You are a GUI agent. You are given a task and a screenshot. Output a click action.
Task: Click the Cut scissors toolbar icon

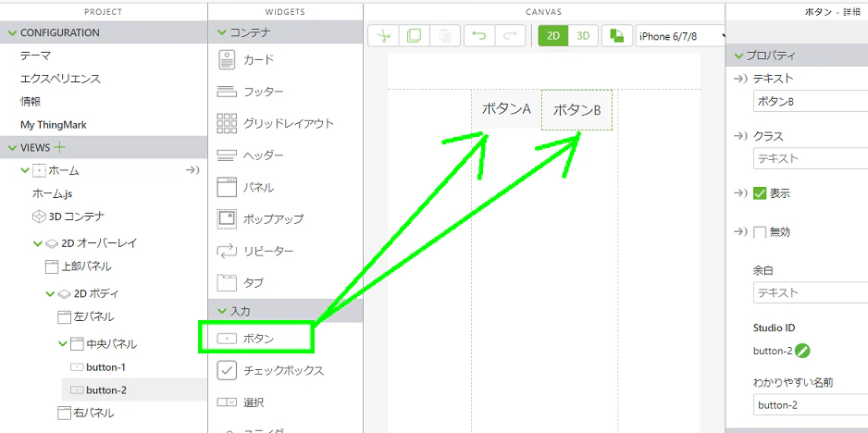pos(383,36)
